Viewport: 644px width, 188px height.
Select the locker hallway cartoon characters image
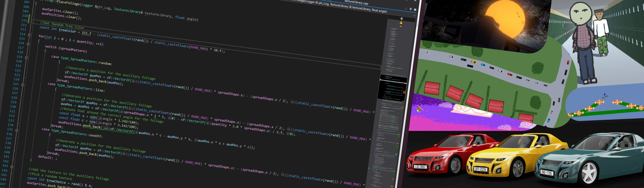point(600,42)
